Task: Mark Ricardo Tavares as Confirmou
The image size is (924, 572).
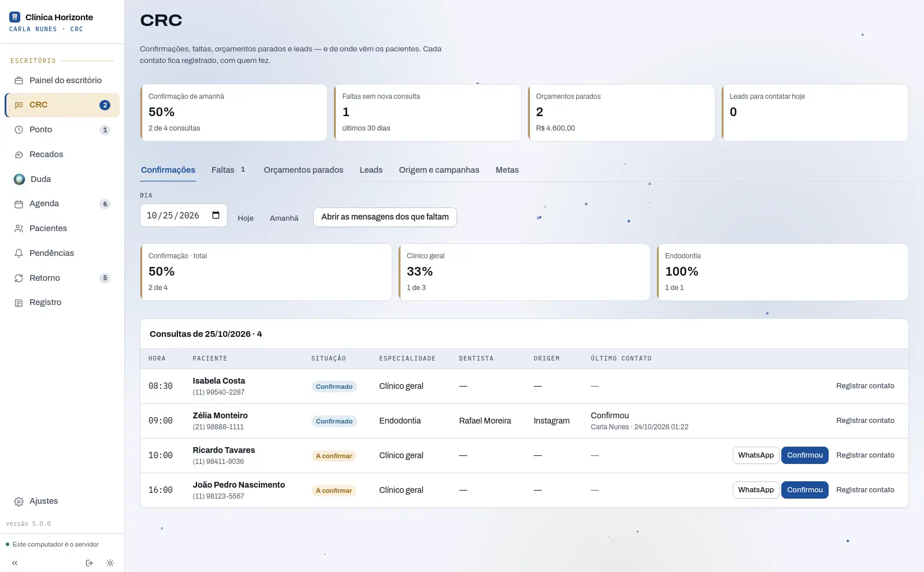Action: 804,455
